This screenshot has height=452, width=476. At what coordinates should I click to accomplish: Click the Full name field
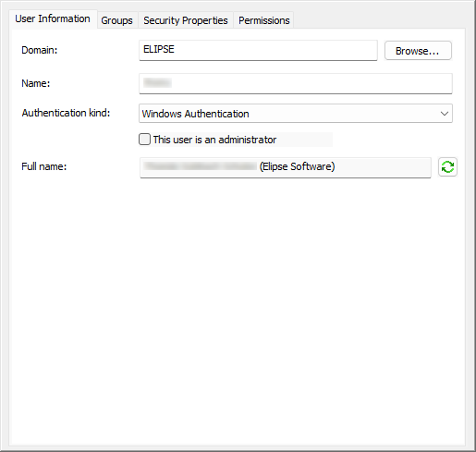(286, 167)
